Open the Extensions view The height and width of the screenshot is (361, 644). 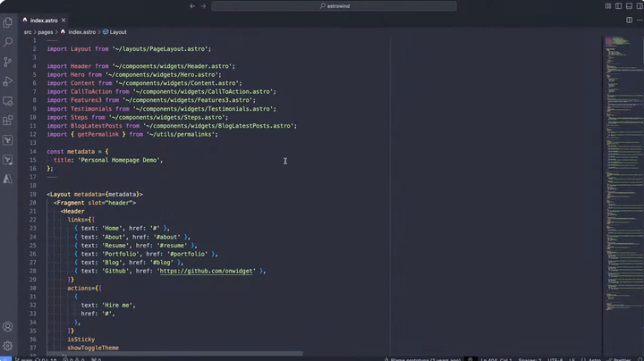pyautogui.click(x=8, y=121)
